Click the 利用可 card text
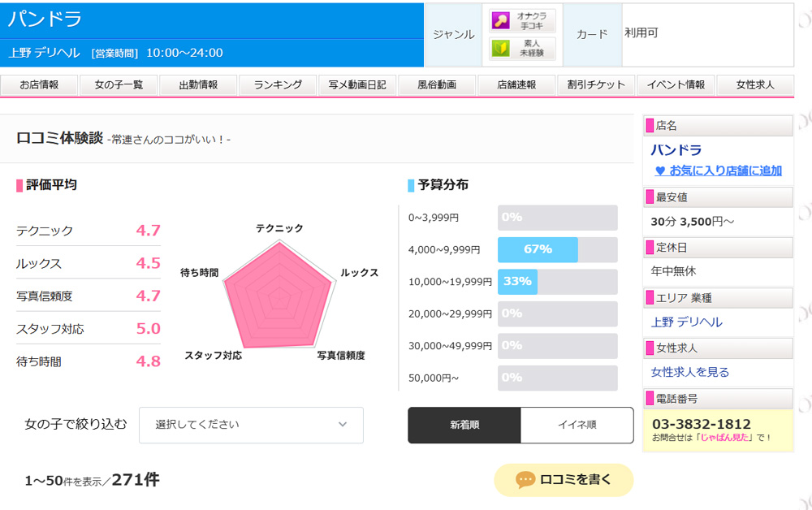This screenshot has width=812, height=510. pos(641,33)
